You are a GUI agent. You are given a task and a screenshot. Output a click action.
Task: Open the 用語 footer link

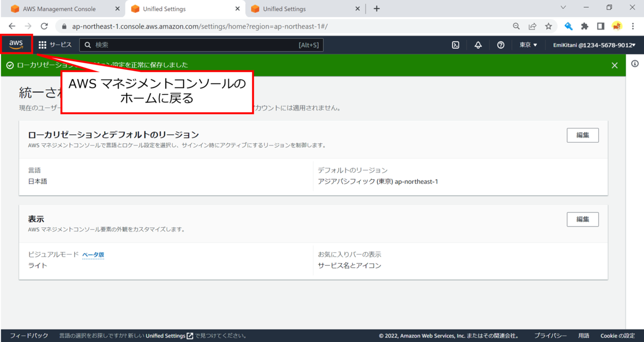coord(583,336)
